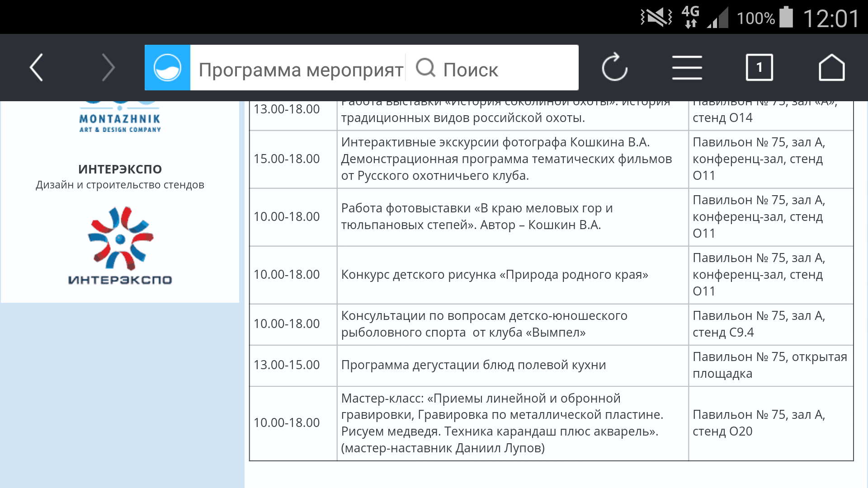Screen dimensions: 868x488
Task: Click the blue browser logo icon
Action: [x=167, y=68]
